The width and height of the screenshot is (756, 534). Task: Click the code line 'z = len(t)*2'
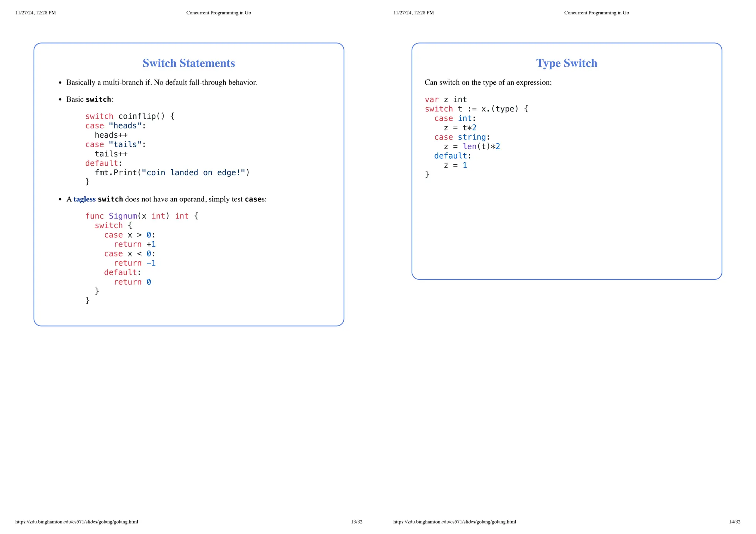(x=472, y=147)
